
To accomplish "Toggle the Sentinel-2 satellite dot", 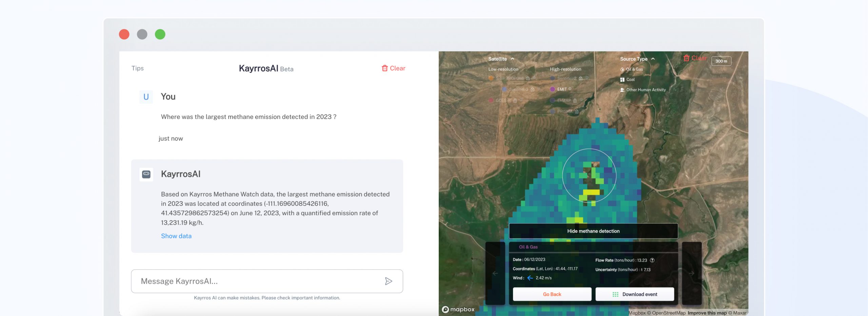I will coord(552,78).
